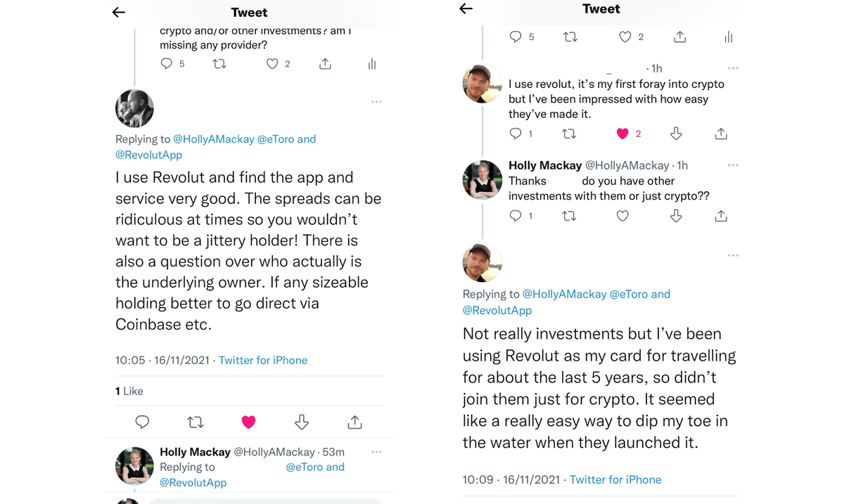Screen dimensions: 868x504
Task: Retweet the 10:05 Revolut tweet
Action: (195, 422)
